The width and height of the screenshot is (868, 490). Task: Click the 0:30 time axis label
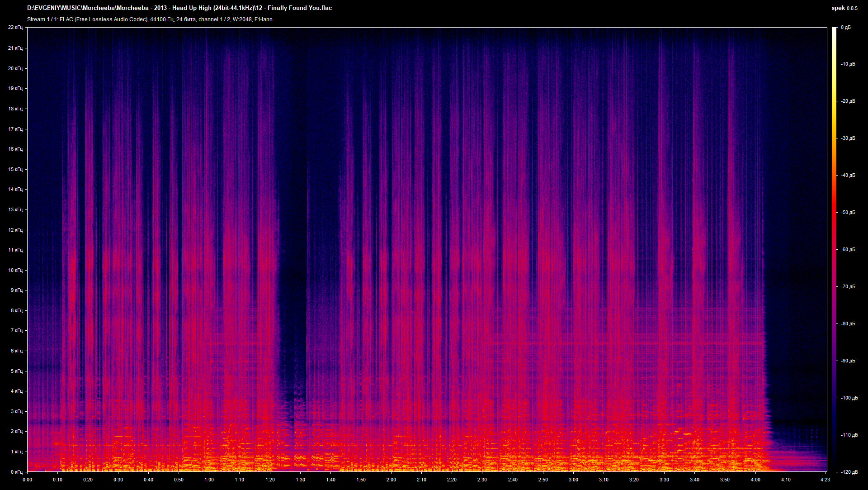point(118,480)
